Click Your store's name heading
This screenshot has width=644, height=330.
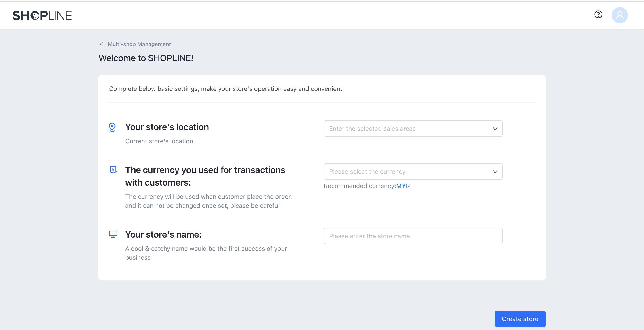pos(163,235)
